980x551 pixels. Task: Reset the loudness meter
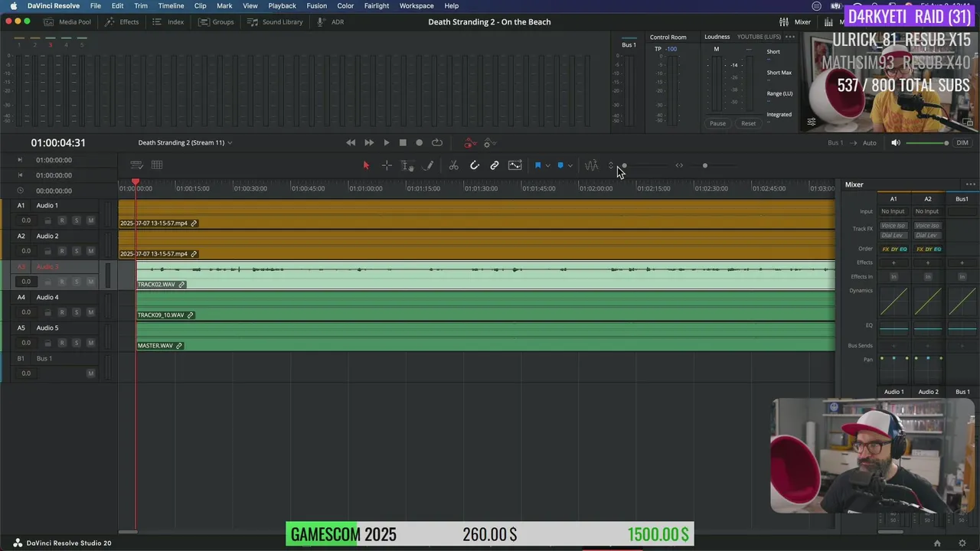point(748,123)
